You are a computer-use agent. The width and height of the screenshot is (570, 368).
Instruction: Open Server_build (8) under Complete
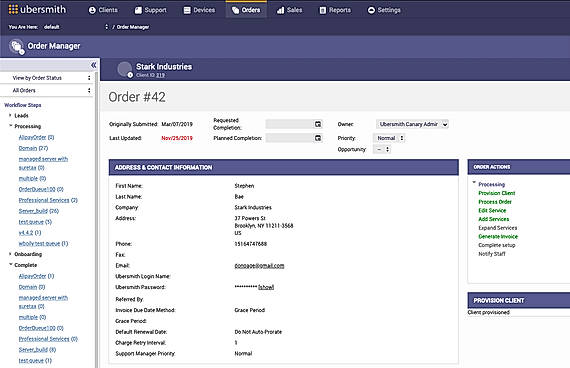click(37, 350)
